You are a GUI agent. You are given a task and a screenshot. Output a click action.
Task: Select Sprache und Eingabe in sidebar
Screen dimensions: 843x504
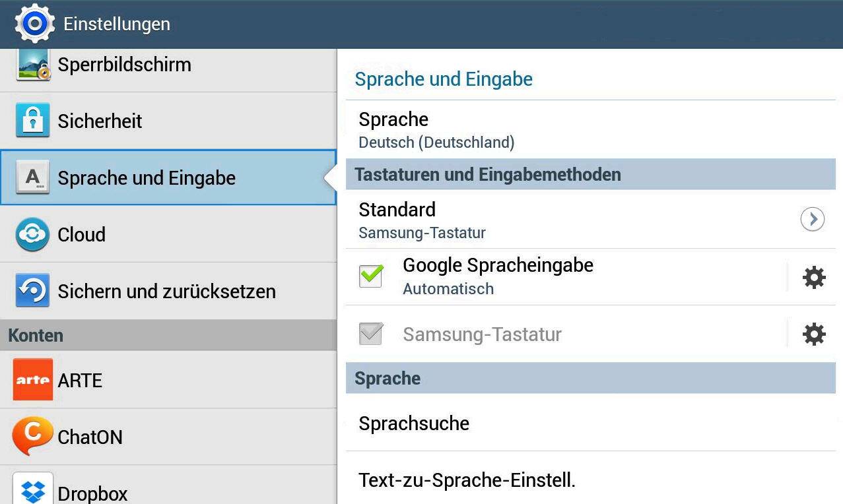(x=147, y=178)
